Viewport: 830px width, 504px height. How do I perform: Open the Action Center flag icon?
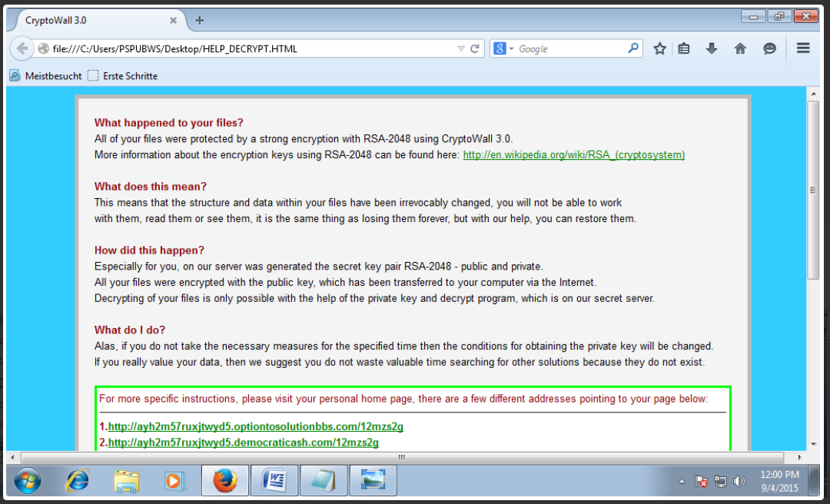[701, 481]
